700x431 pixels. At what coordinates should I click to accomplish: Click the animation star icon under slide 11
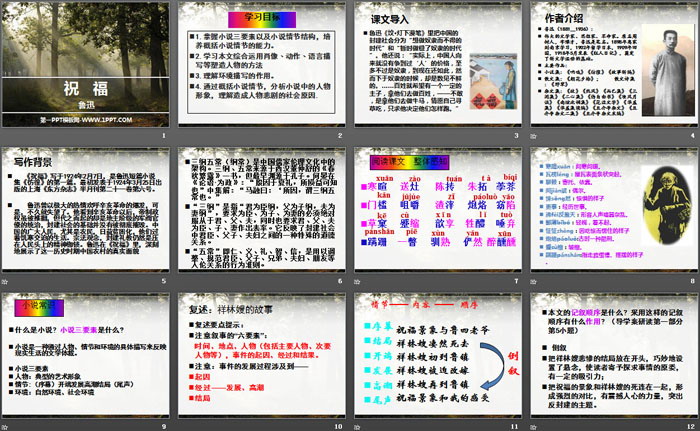coord(357,425)
